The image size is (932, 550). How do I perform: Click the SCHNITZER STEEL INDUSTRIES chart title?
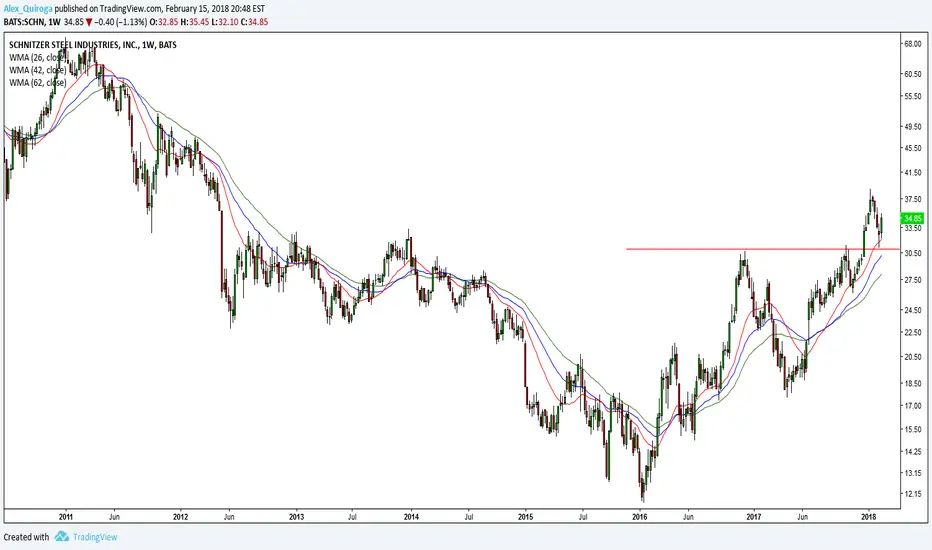[93, 45]
